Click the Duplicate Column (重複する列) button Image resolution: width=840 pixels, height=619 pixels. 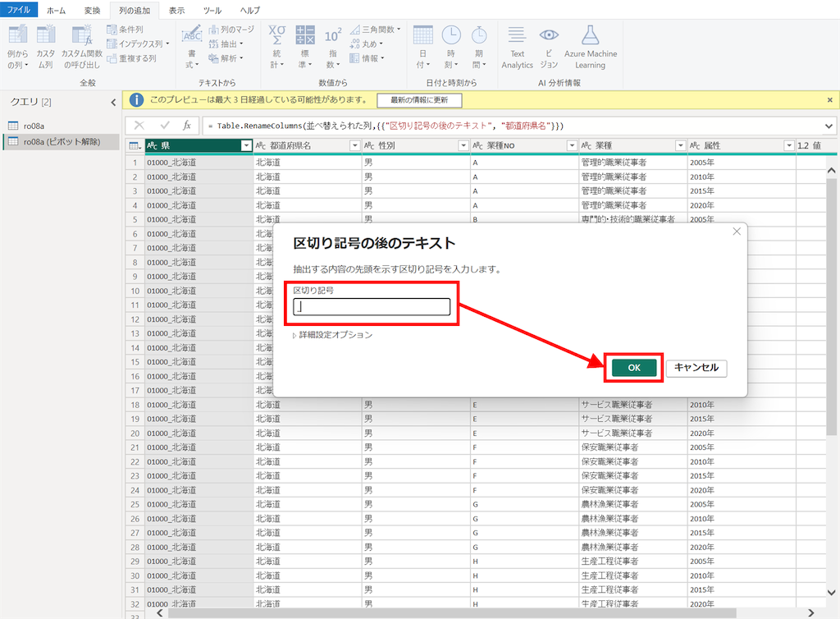(x=132, y=58)
